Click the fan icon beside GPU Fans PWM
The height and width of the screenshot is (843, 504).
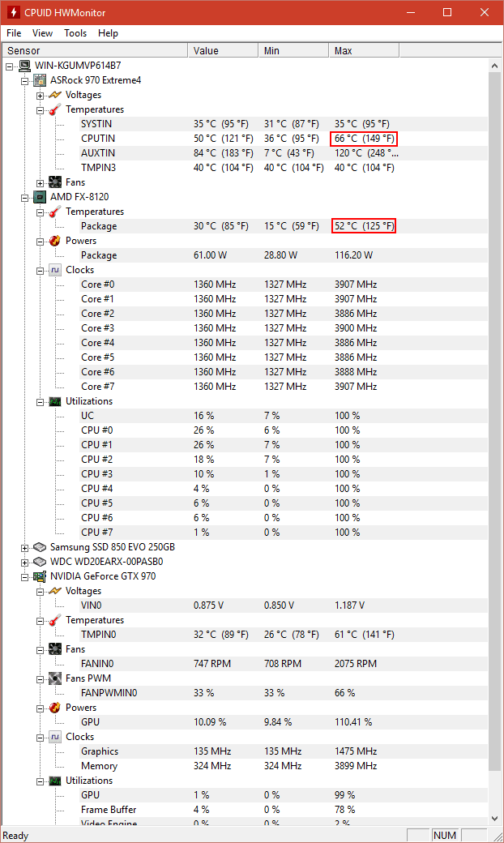[54, 678]
